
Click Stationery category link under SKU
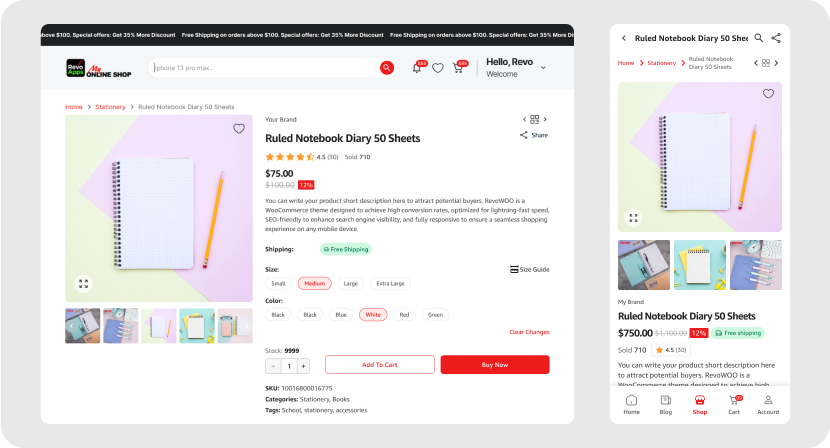pyautogui.click(x=314, y=399)
